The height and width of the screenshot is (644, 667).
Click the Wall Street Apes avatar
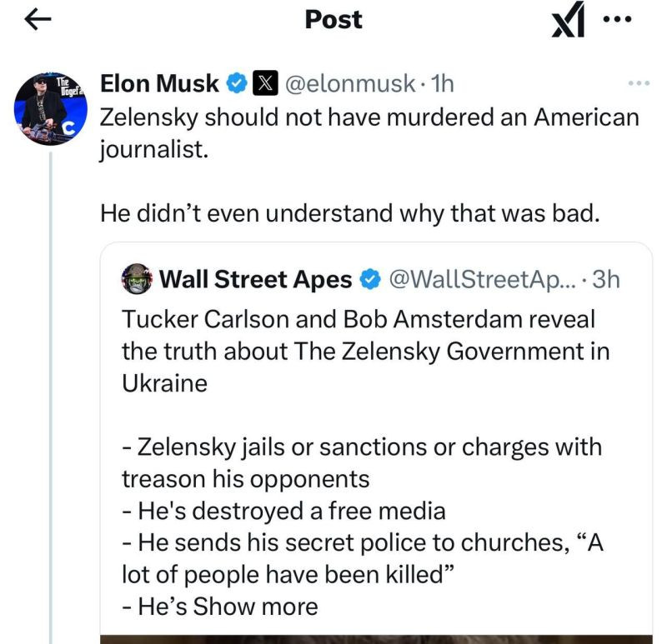click(x=137, y=279)
